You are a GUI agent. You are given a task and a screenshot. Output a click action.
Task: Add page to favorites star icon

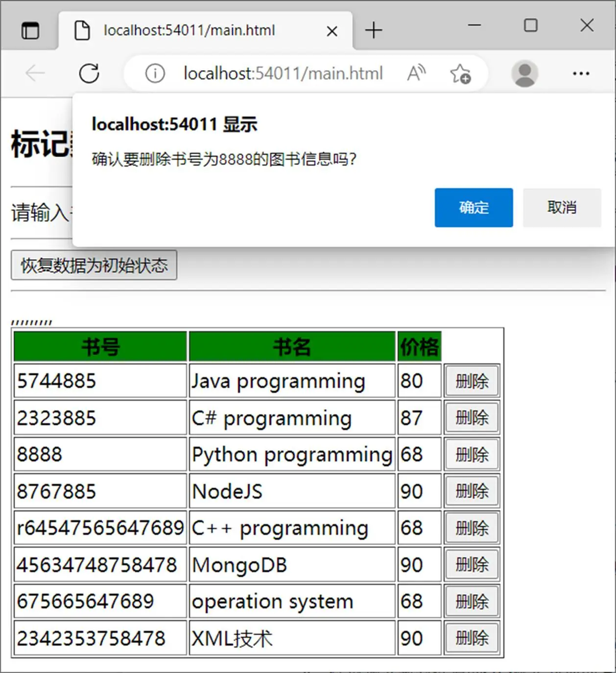coord(460,74)
